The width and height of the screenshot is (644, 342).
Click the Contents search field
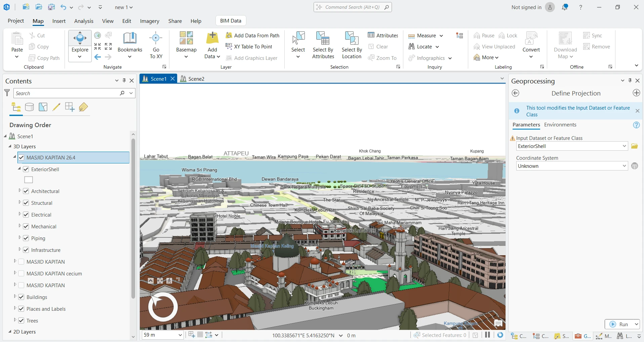(67, 93)
